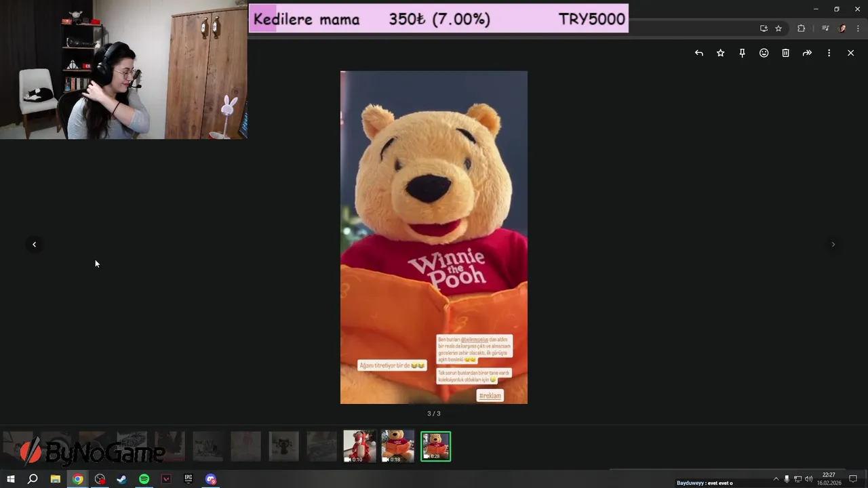Install app icon in Chrome address bar
Image resolution: width=868 pixels, height=488 pixels.
[x=764, y=28]
